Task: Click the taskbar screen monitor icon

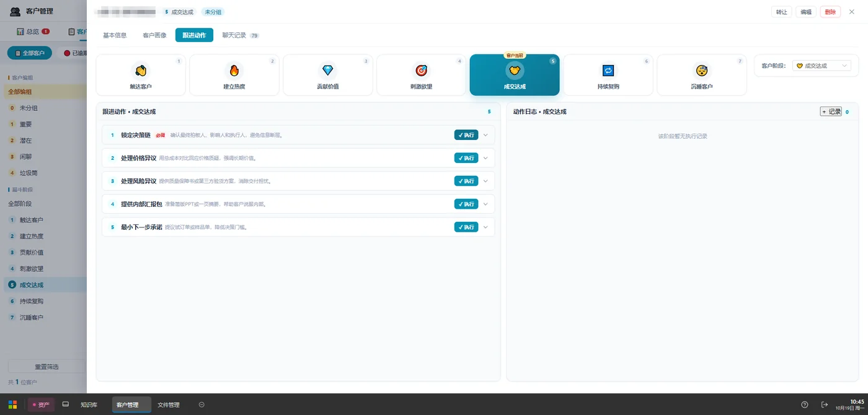Action: coord(65,404)
